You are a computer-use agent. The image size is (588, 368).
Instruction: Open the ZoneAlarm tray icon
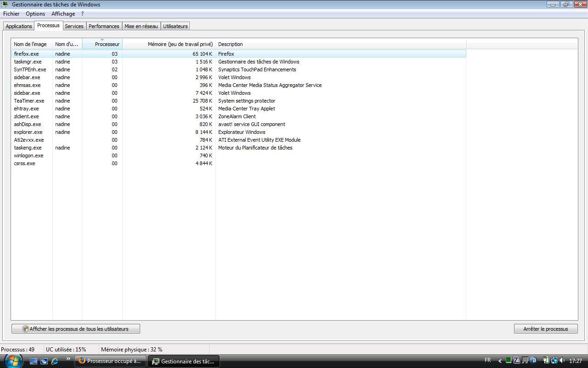pyautogui.click(x=516, y=361)
